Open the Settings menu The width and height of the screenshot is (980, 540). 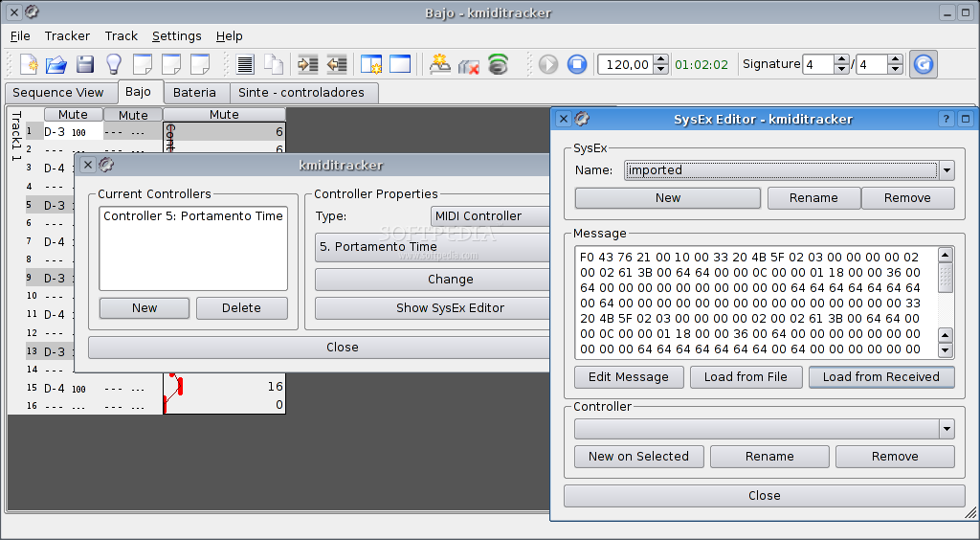point(176,36)
